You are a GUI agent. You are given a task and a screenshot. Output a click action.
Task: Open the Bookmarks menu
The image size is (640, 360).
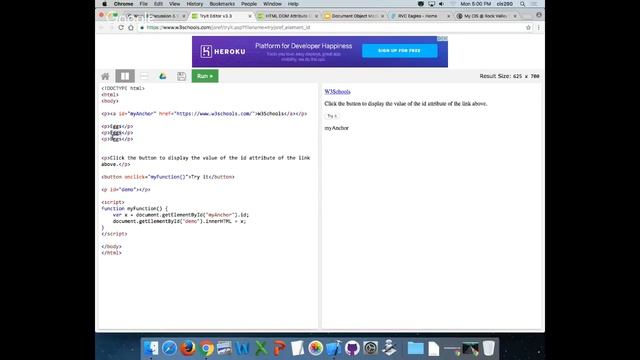coord(222,4)
